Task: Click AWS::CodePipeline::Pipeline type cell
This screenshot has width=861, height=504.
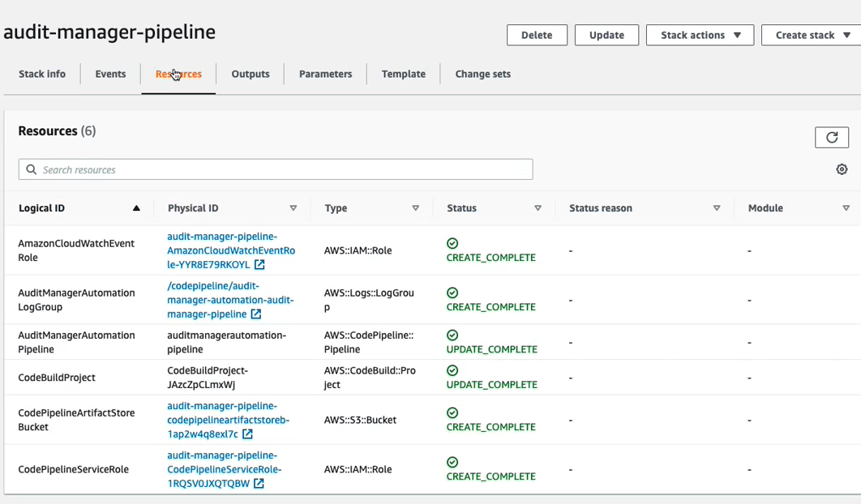Action: [x=368, y=342]
